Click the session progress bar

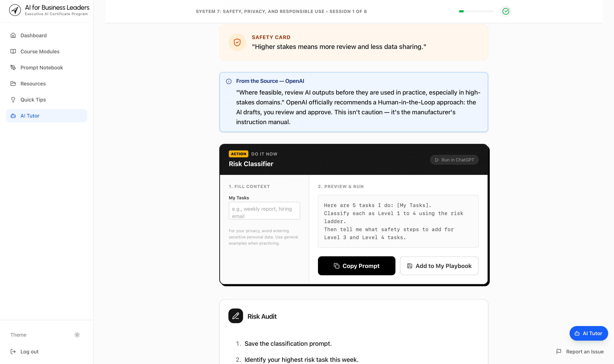point(476,11)
